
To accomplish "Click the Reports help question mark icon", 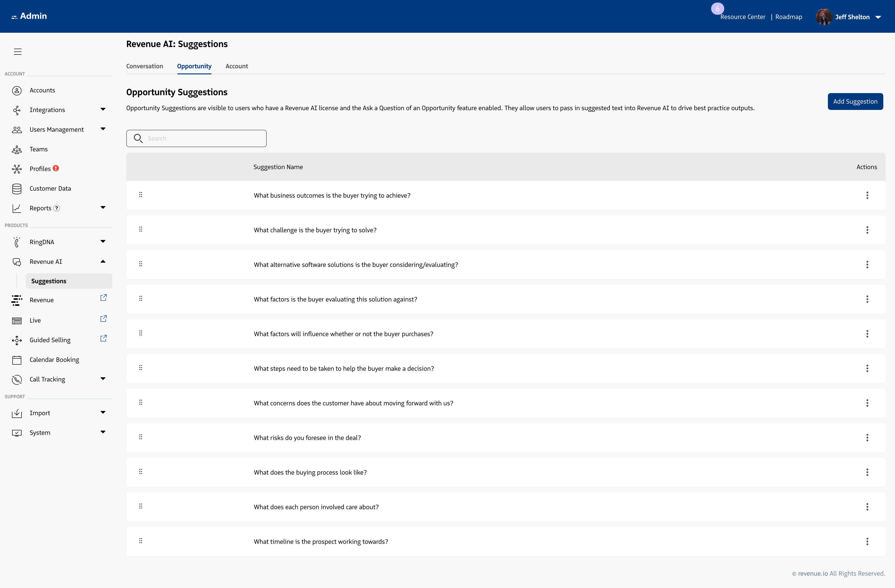I will click(x=57, y=208).
